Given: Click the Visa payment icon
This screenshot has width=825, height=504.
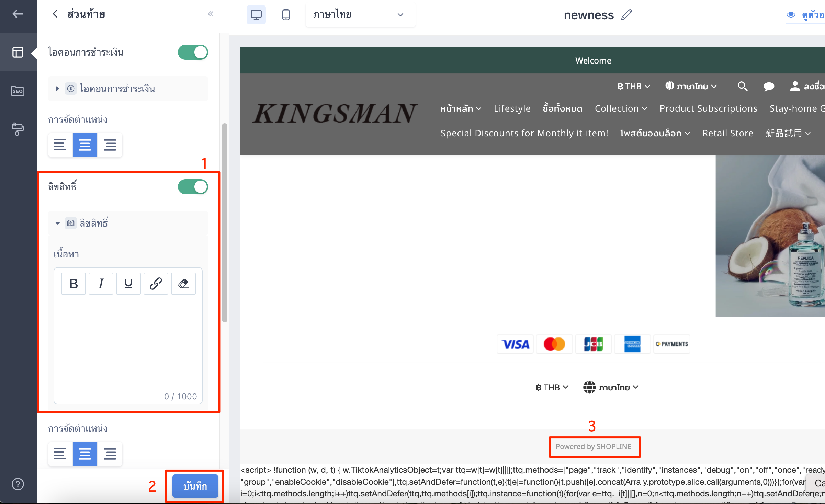Looking at the screenshot, I should click(515, 344).
